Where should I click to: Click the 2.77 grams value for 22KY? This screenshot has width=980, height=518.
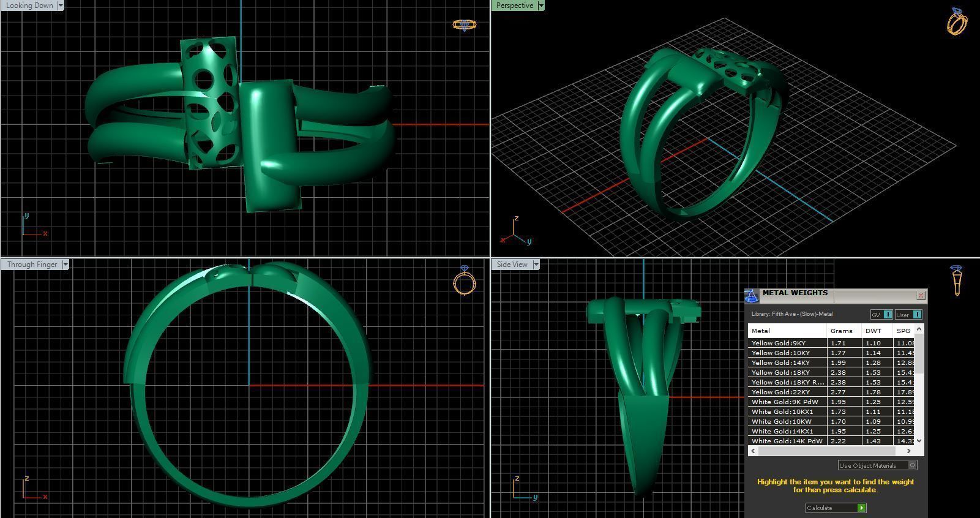pyautogui.click(x=838, y=392)
